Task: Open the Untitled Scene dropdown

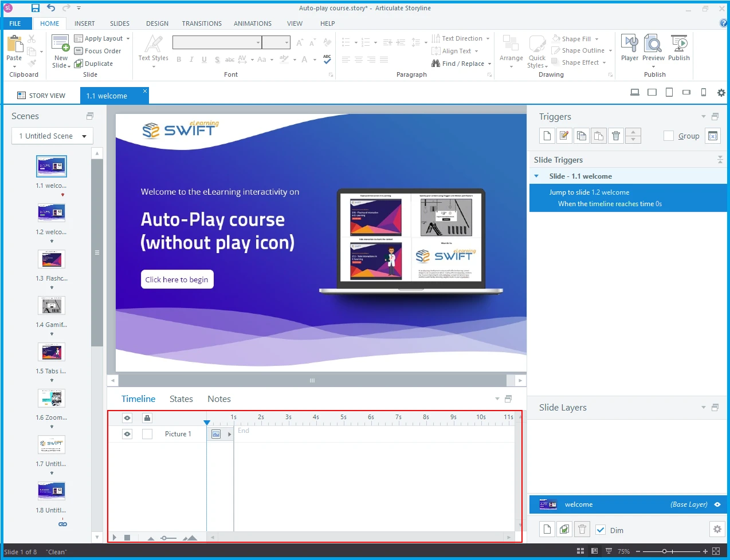Action: (52, 136)
